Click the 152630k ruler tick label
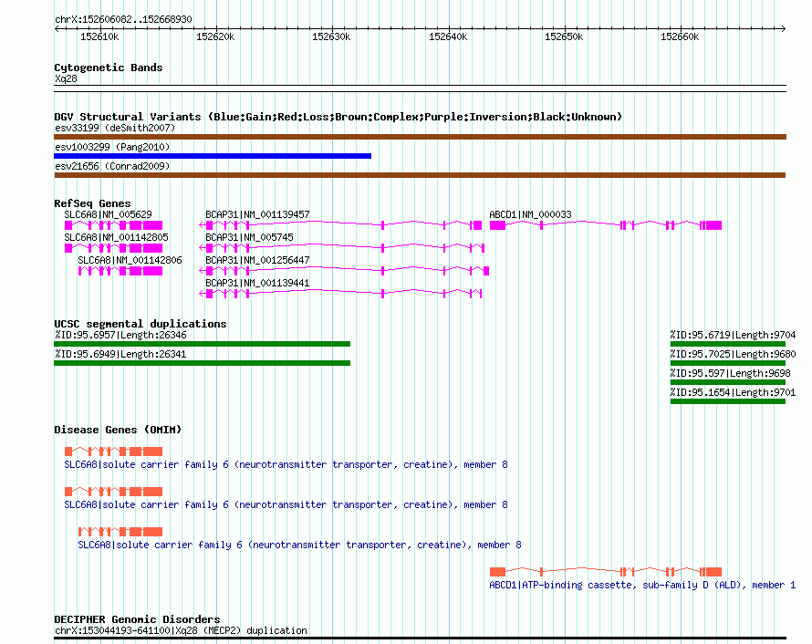This screenshot has height=644, width=812. [331, 36]
